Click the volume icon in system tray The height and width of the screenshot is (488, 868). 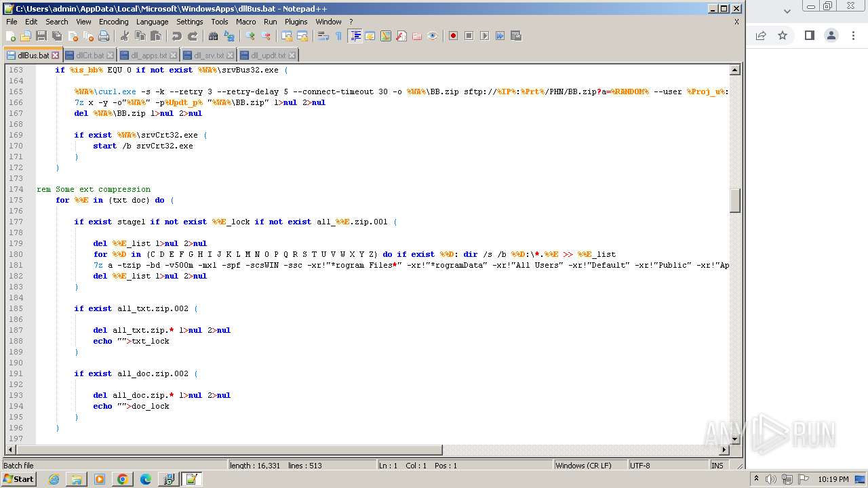click(x=771, y=479)
